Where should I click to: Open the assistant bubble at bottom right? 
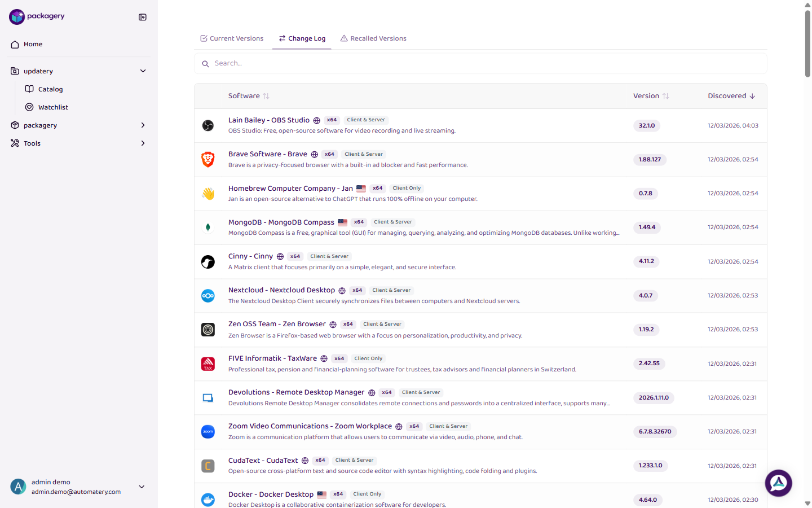[x=778, y=483]
